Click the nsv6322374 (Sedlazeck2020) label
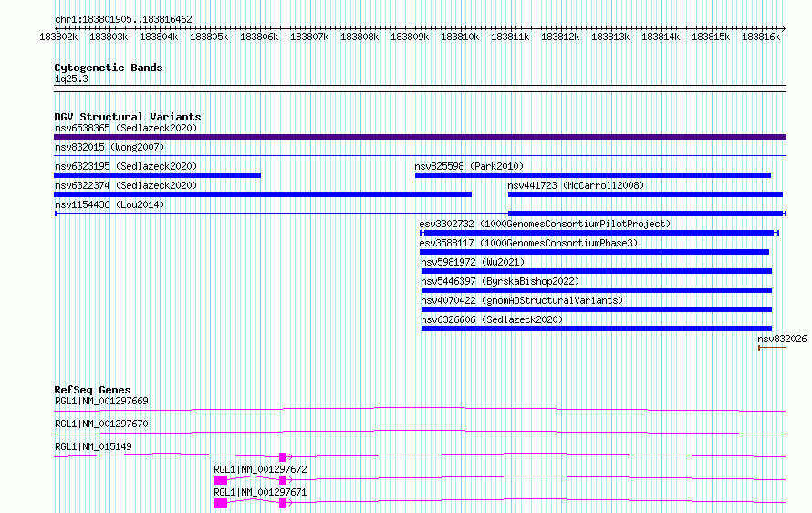This screenshot has width=812, height=513. click(126, 185)
